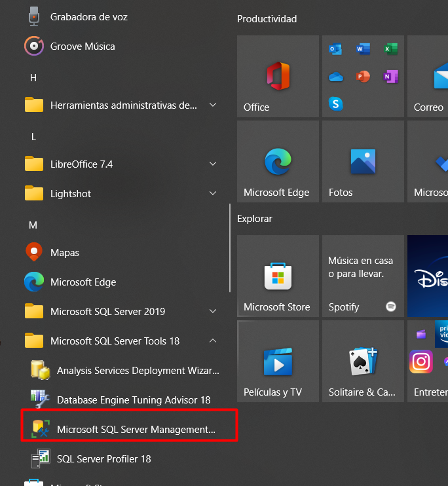Open SQL Server Profiler 18

103,459
